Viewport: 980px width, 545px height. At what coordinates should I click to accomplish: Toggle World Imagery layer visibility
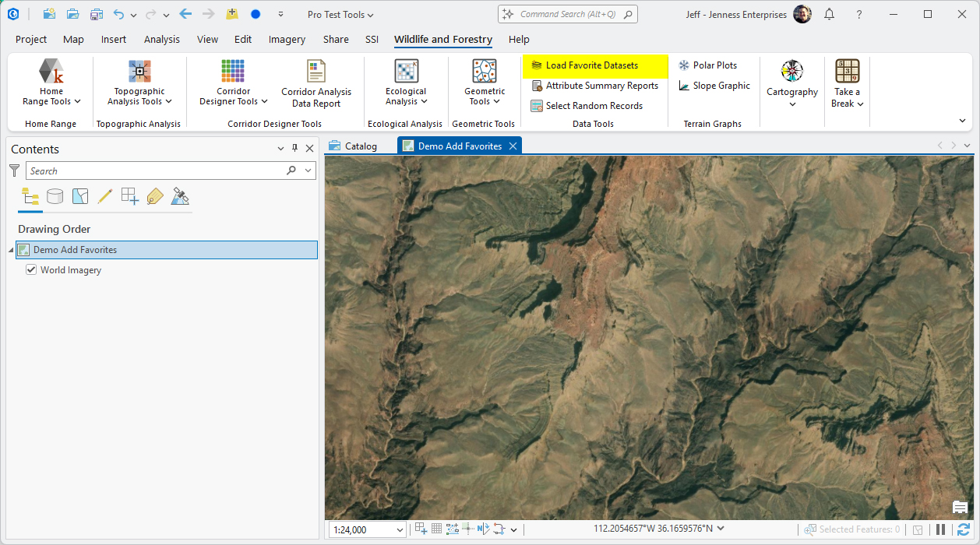point(31,270)
